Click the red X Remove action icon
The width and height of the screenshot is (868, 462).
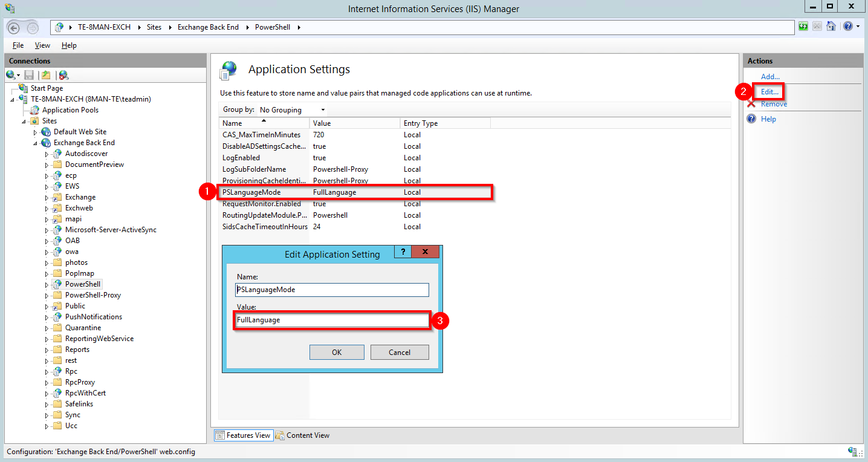(751, 104)
